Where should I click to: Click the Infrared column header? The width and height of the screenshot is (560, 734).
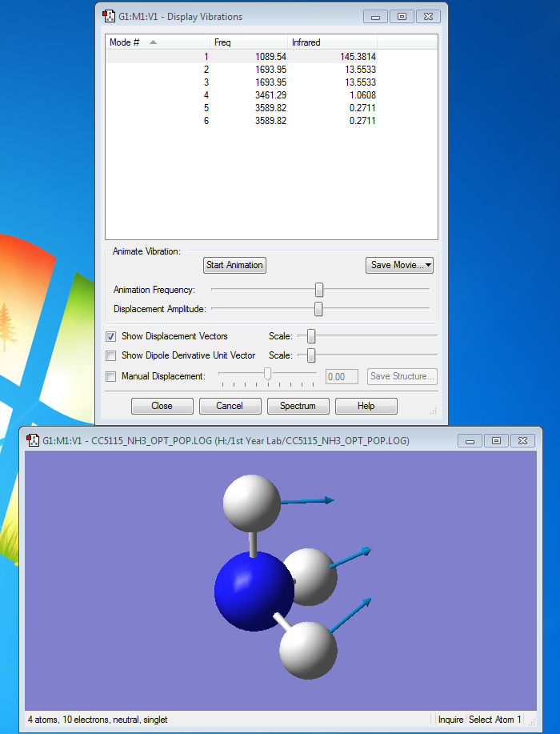pos(332,42)
